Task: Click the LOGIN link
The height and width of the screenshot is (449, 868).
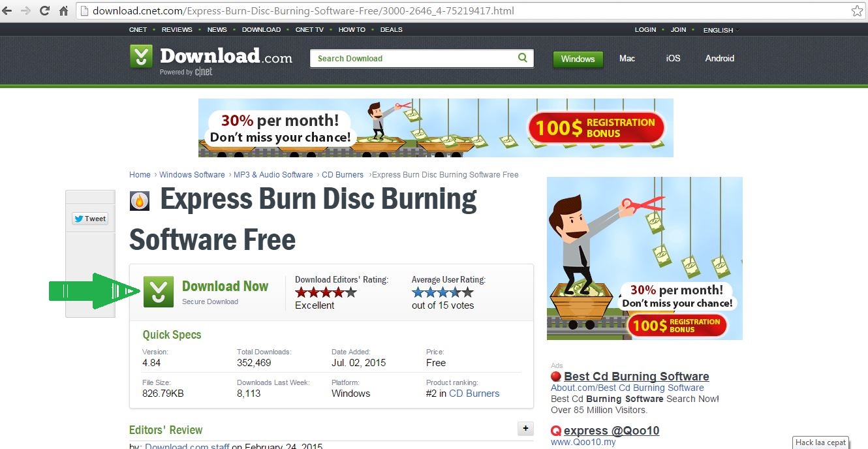Action: click(x=645, y=29)
